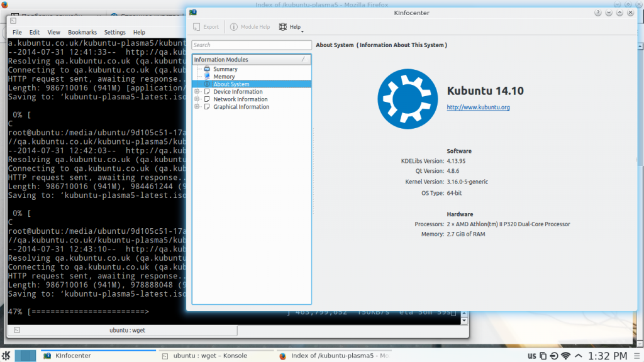Expand the Graphical Information tree node

click(197, 107)
